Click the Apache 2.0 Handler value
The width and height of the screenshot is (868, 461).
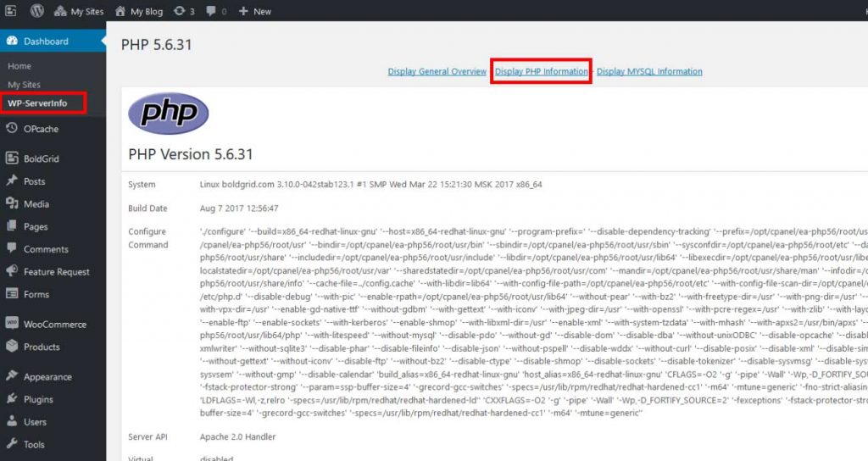tap(237, 436)
